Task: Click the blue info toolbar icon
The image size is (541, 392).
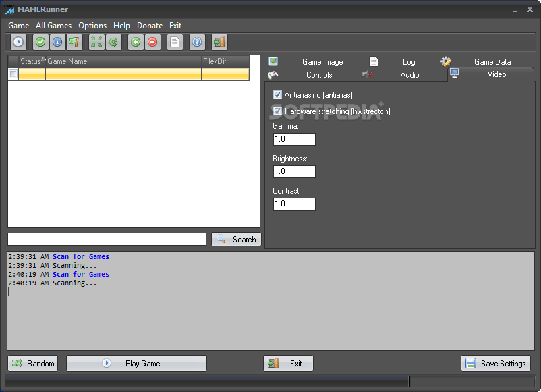Action: [x=57, y=42]
